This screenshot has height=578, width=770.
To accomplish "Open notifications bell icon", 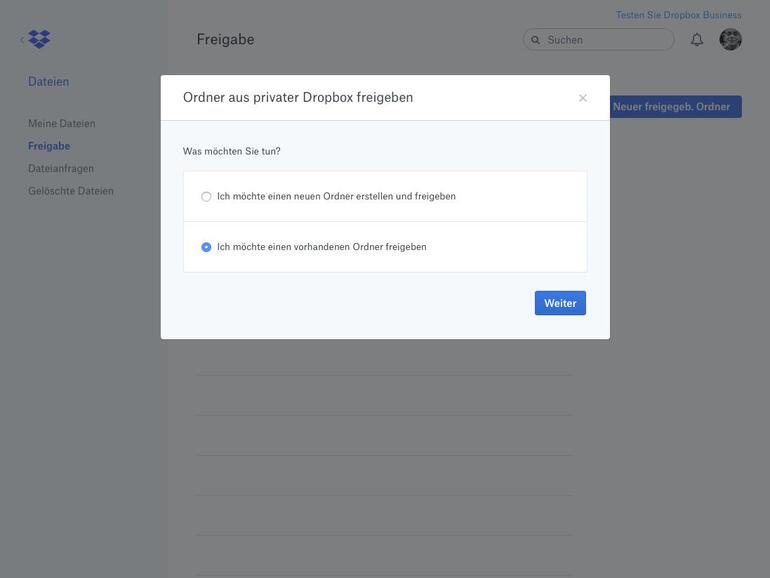I will [697, 39].
